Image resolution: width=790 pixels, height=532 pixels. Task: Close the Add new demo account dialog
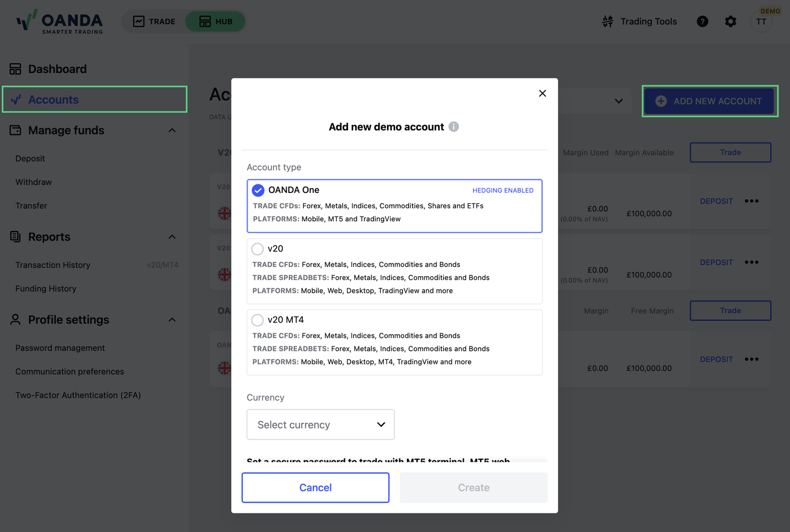click(x=542, y=93)
